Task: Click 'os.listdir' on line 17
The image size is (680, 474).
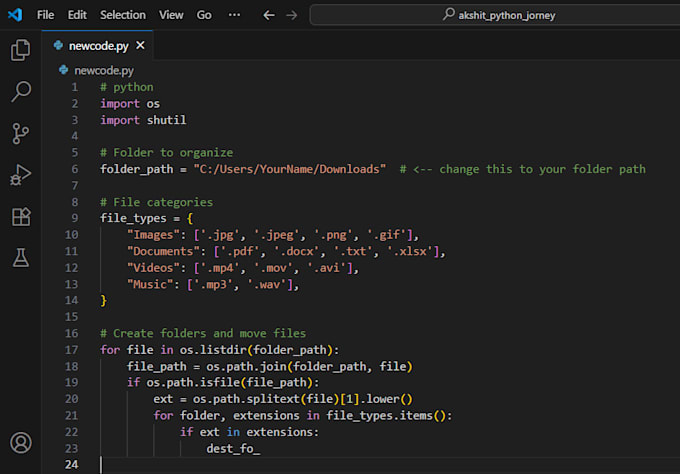Action: pyautogui.click(x=213, y=350)
